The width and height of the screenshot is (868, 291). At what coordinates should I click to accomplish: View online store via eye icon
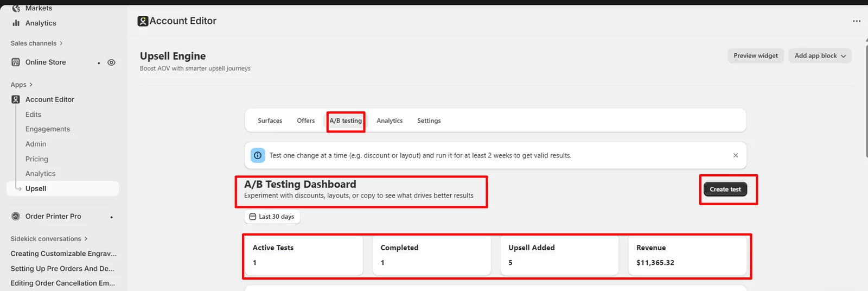point(111,62)
